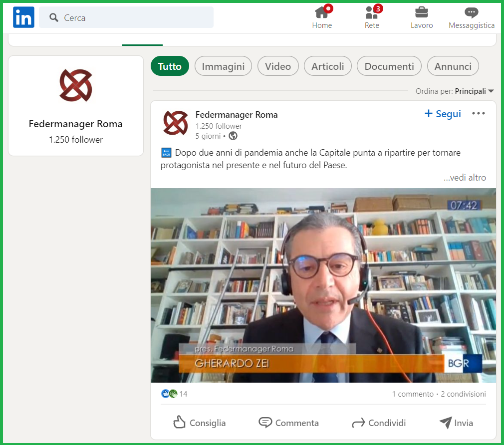
Task: Open Messaggistica messaging
Action: click(x=472, y=17)
